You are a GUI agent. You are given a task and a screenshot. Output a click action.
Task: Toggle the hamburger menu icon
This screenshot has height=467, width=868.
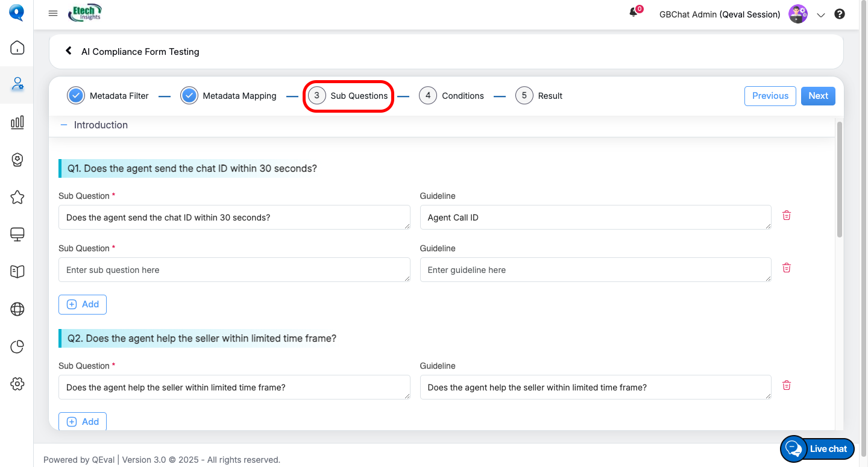[x=53, y=14]
